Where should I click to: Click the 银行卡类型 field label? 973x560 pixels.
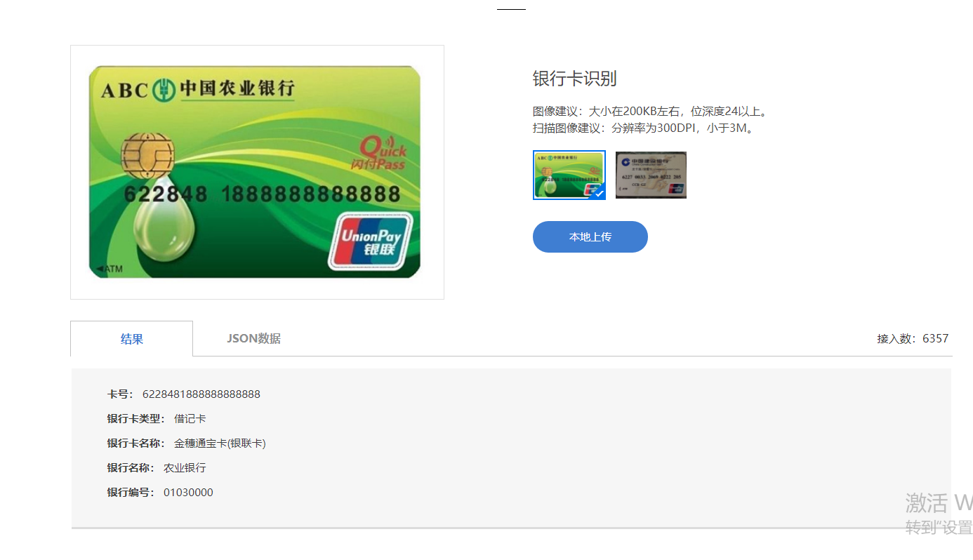[x=136, y=419]
